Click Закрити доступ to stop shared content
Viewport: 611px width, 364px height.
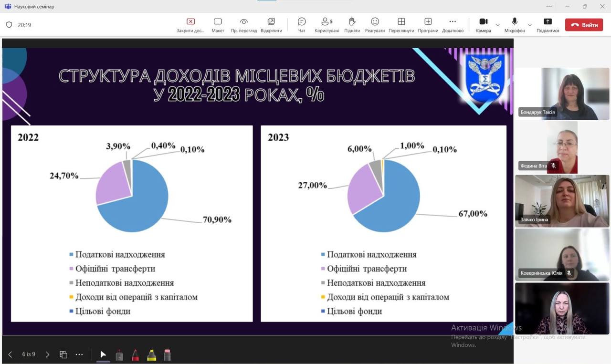click(190, 25)
